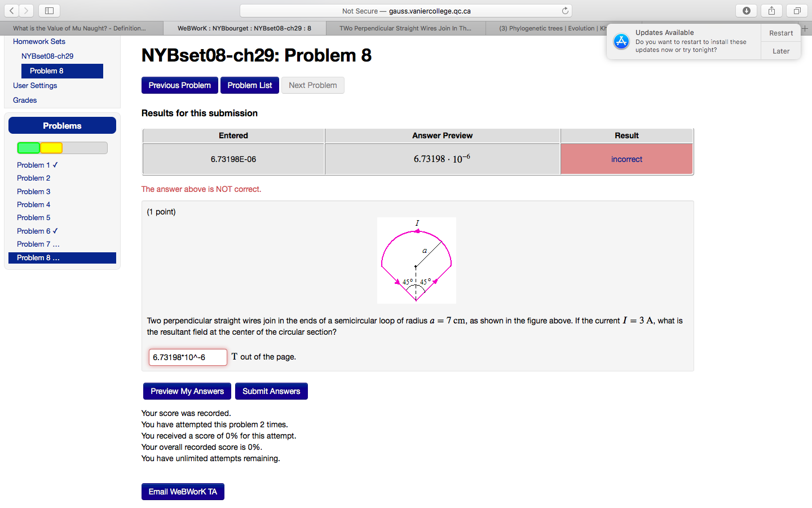The image size is (812, 508).
Task: Expand the Homework Sets list
Action: [x=39, y=41]
